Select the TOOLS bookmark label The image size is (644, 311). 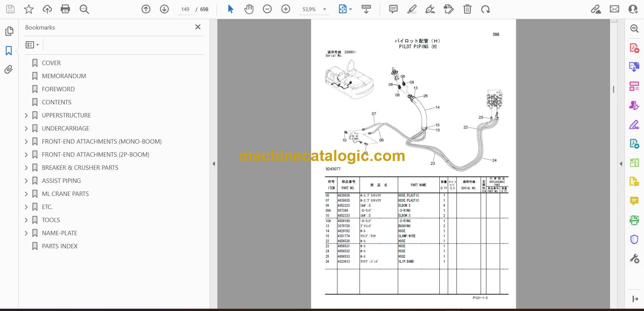click(x=51, y=220)
